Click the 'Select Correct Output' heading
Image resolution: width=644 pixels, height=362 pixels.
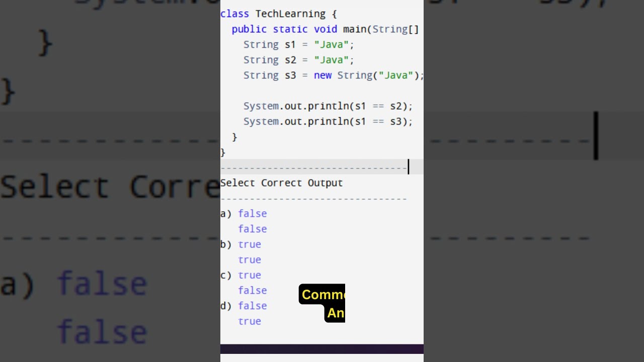pos(281,183)
